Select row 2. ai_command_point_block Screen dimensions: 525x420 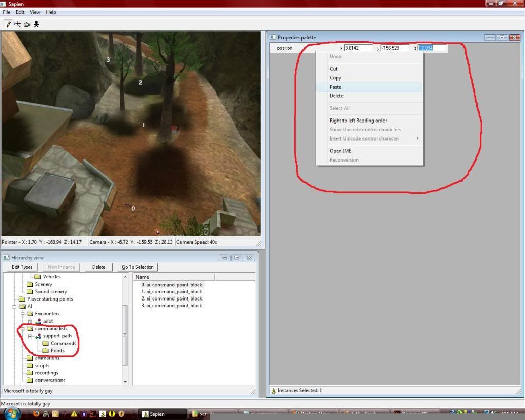coord(171,298)
